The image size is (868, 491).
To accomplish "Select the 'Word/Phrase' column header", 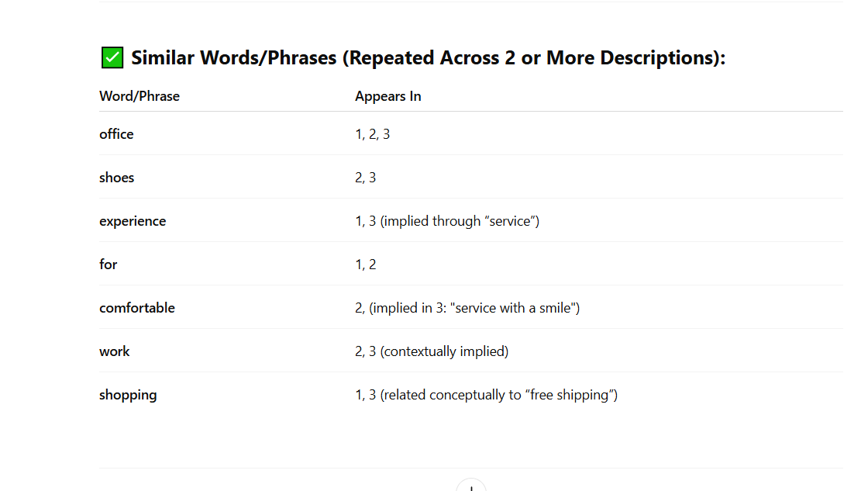I will 139,96.
